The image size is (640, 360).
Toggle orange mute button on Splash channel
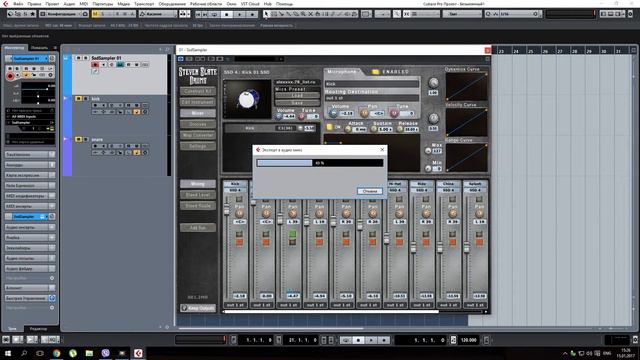(x=479, y=242)
